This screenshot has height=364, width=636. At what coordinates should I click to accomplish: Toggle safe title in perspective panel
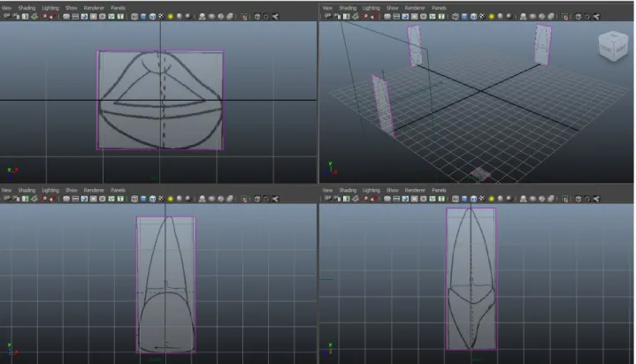pos(441,17)
